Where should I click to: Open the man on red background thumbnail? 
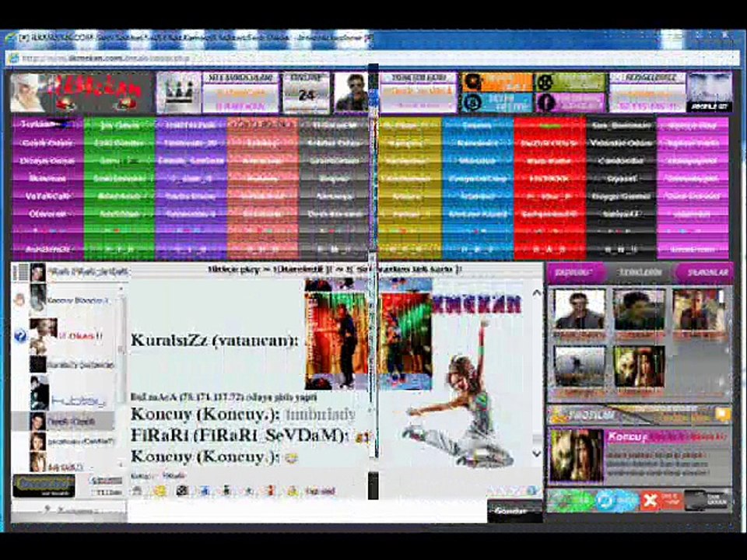pos(699,310)
